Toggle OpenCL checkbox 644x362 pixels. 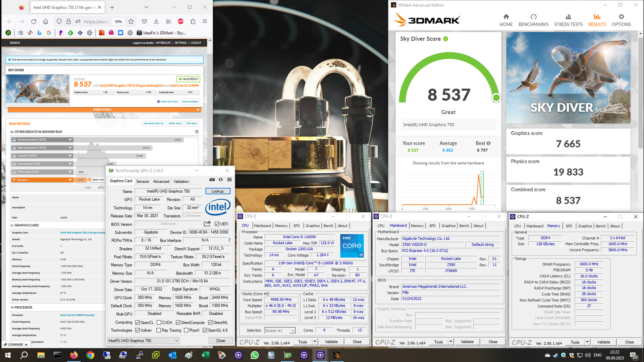pyautogui.click(x=138, y=322)
